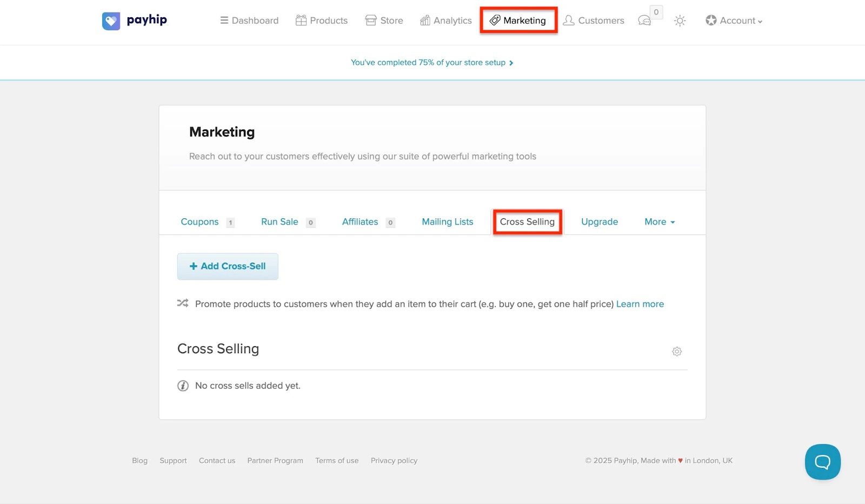This screenshot has width=865, height=504.
Task: Select the Cross Selling tab
Action: [x=527, y=222]
